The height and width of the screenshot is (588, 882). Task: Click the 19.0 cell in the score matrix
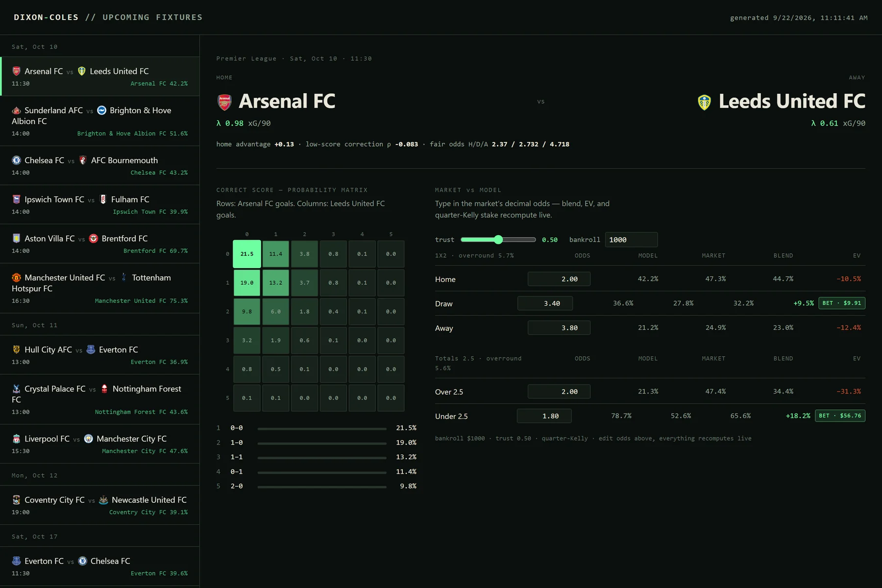[247, 283]
